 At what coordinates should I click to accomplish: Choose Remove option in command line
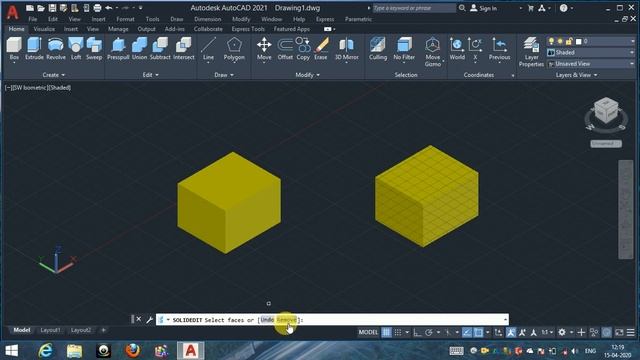(x=286, y=320)
